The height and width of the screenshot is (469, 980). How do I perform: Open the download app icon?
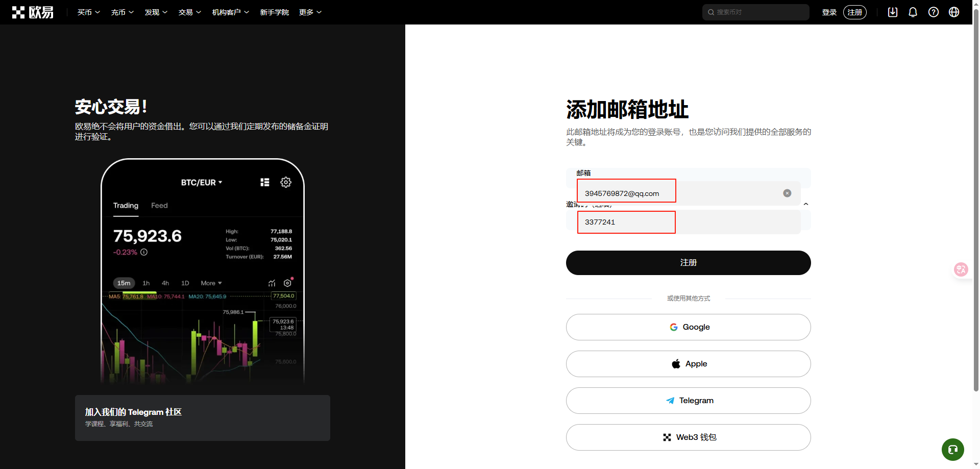tap(893, 12)
